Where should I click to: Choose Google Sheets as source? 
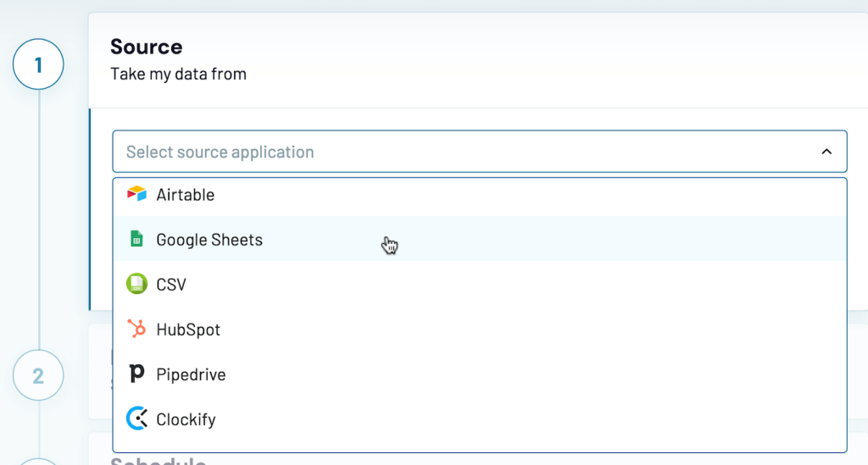[480, 239]
